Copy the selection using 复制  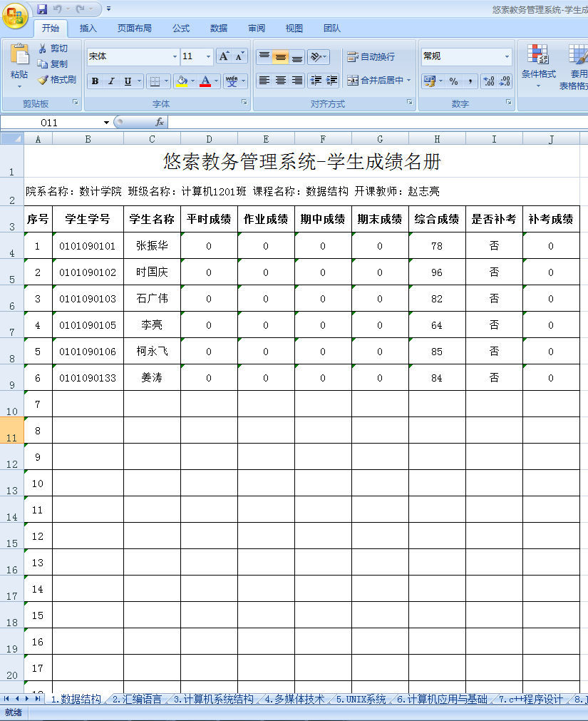[53, 64]
